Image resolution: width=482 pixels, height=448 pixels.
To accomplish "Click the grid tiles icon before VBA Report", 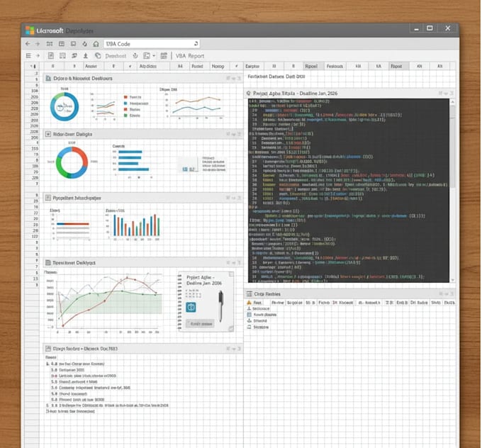I will pos(164,56).
